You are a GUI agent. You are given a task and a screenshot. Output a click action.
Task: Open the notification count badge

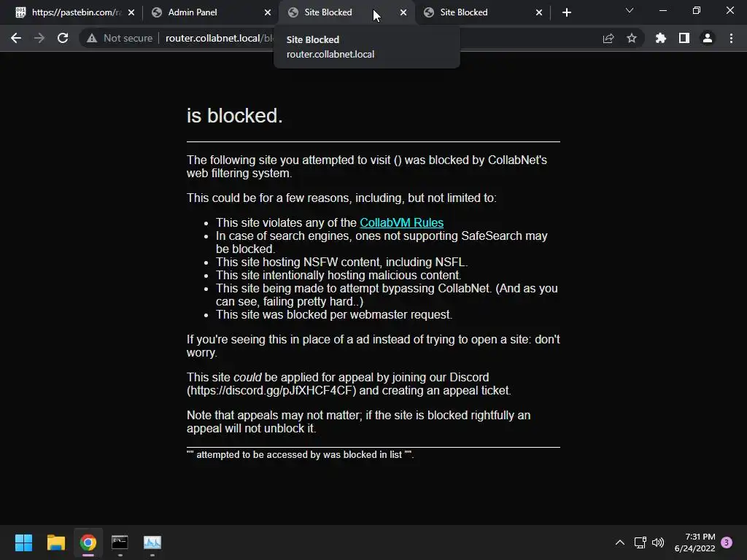coord(727,542)
